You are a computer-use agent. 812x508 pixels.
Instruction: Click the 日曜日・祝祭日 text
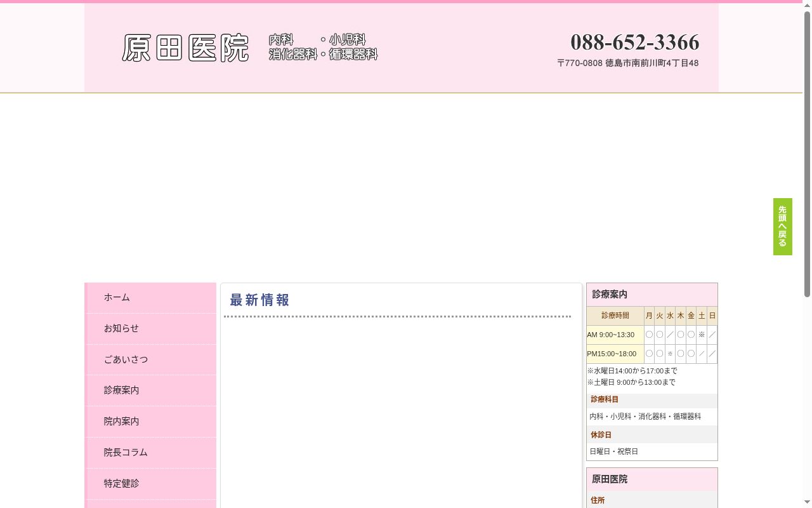coord(613,451)
